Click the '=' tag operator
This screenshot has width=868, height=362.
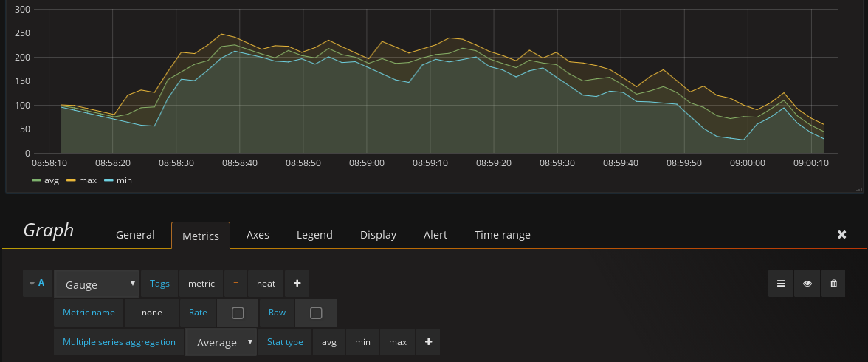click(x=235, y=283)
